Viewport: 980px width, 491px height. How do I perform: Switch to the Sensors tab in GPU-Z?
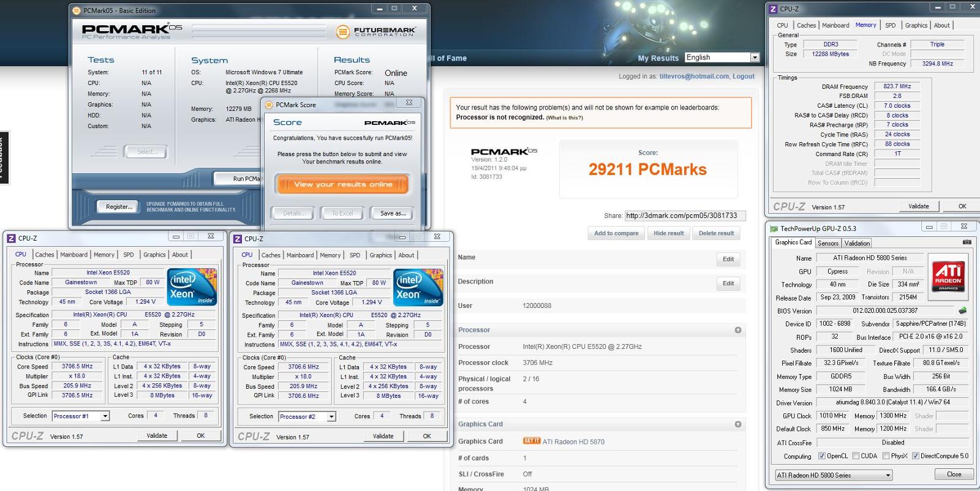click(828, 243)
